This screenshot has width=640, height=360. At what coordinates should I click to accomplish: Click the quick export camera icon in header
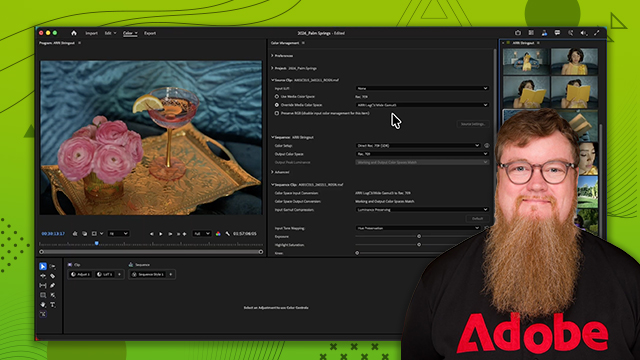pos(518,33)
